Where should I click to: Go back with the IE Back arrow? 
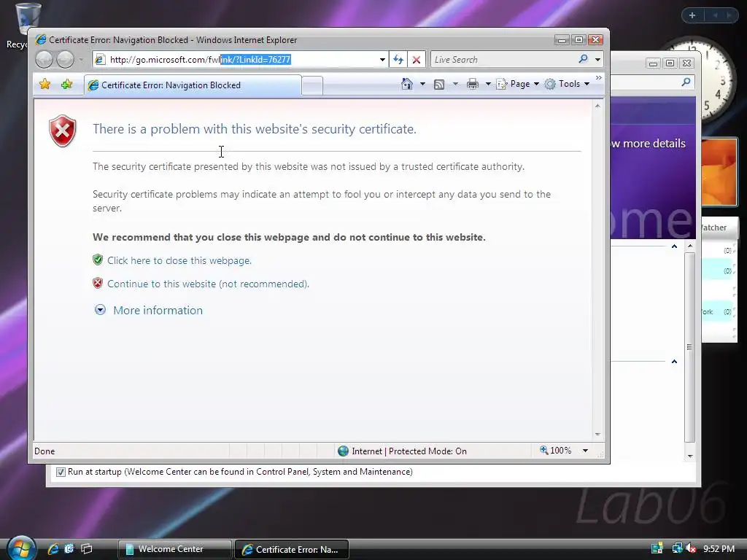click(x=44, y=60)
